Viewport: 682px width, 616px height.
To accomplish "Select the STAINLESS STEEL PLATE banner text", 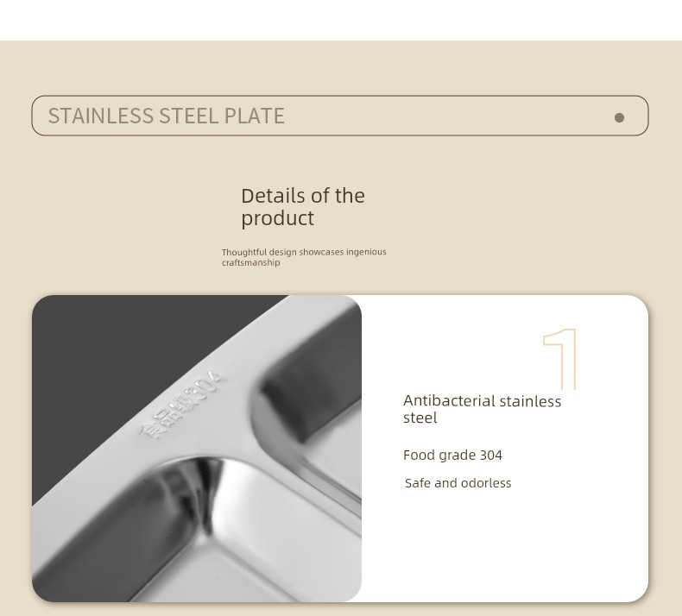I will coord(166,116).
